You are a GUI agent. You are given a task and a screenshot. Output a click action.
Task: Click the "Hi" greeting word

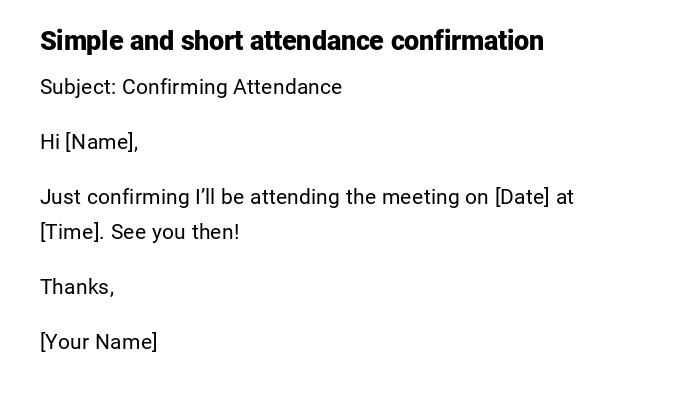coord(50,142)
